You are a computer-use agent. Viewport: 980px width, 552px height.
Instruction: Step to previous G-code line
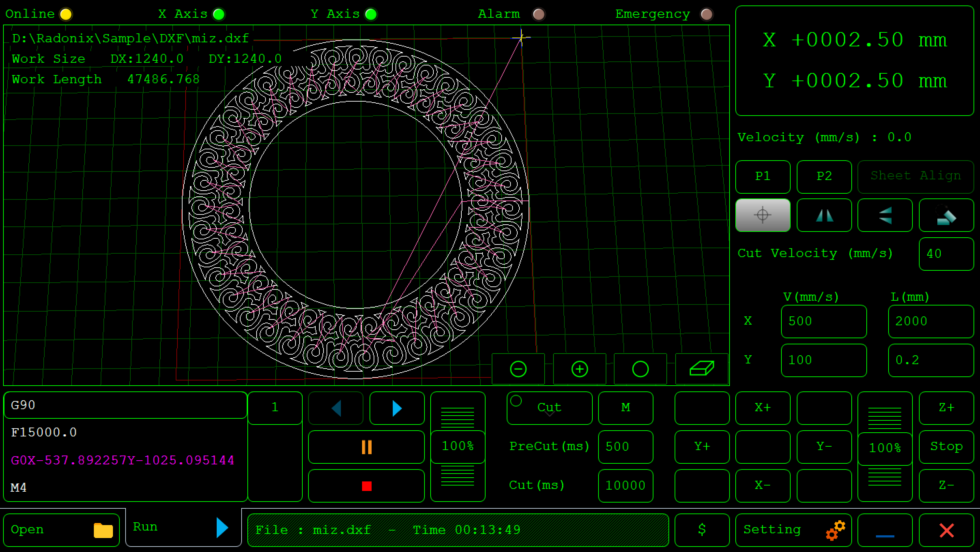click(x=336, y=408)
